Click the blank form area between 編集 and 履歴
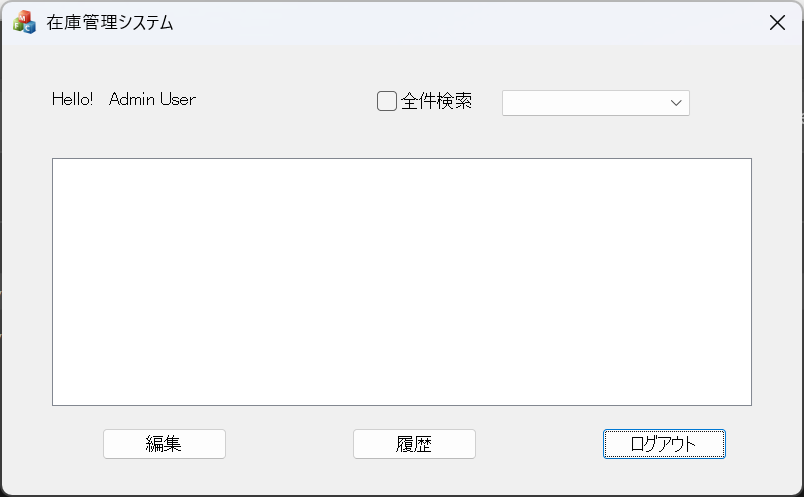 click(x=290, y=444)
